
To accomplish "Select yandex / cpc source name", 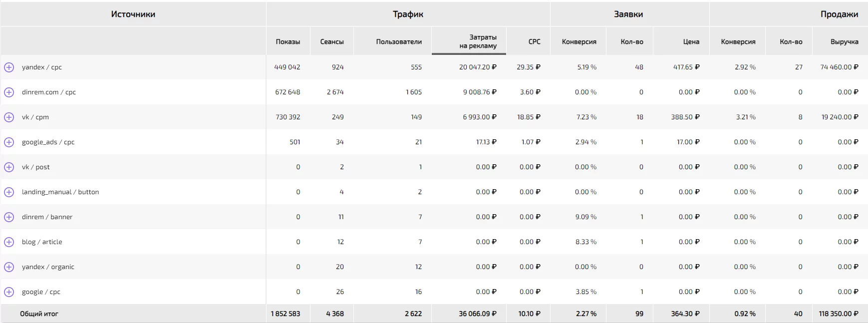I will [42, 67].
